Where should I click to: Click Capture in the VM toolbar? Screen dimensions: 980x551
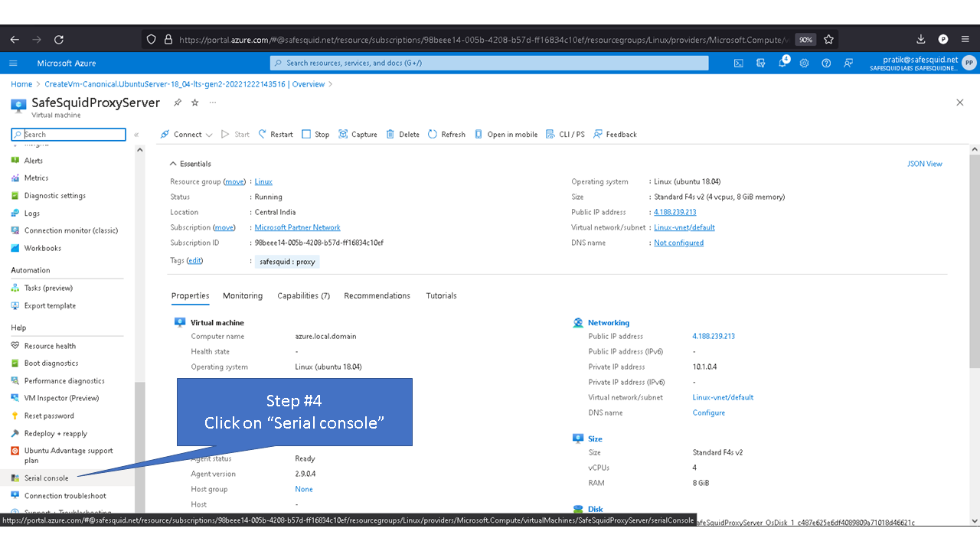click(x=358, y=135)
